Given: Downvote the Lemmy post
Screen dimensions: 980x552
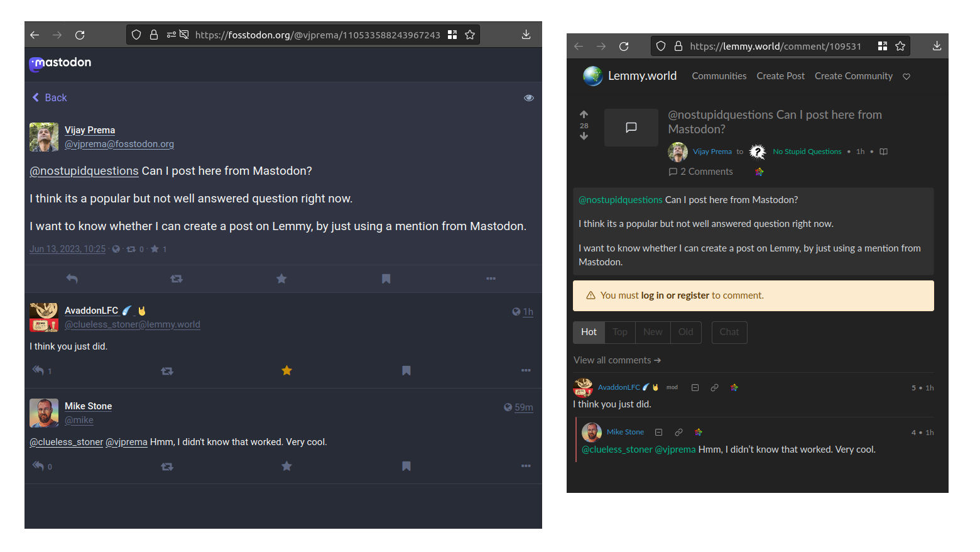Looking at the screenshot, I should [584, 136].
